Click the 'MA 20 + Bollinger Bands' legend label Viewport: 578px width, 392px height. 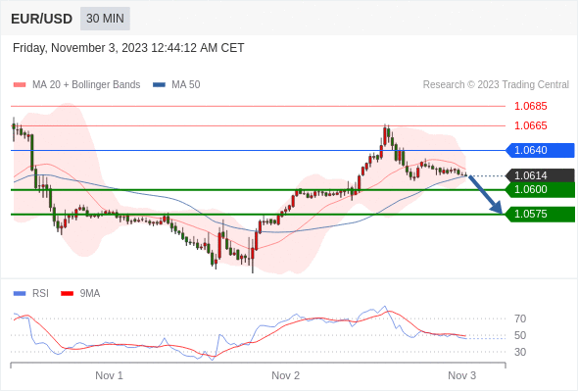86,85
